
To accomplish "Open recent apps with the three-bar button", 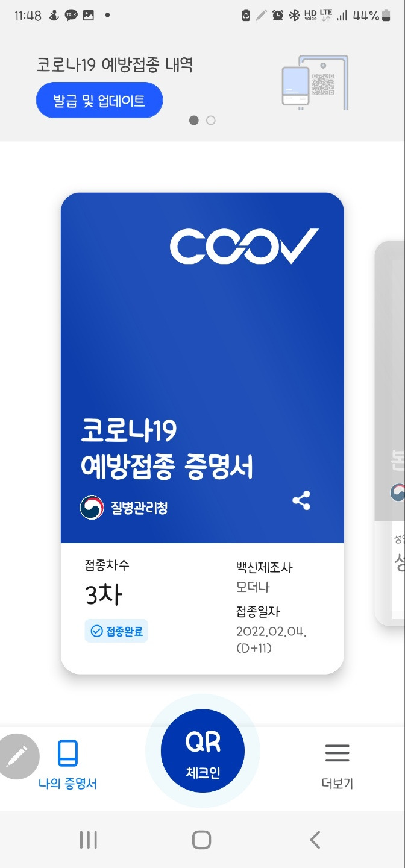I will tap(89, 840).
